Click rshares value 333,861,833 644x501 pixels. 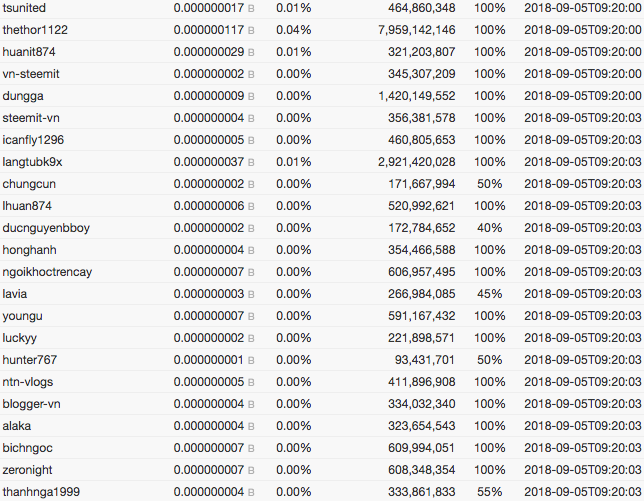click(x=421, y=492)
